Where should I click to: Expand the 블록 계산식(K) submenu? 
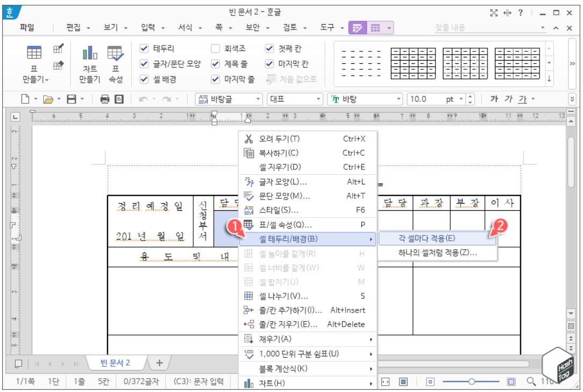click(307, 369)
